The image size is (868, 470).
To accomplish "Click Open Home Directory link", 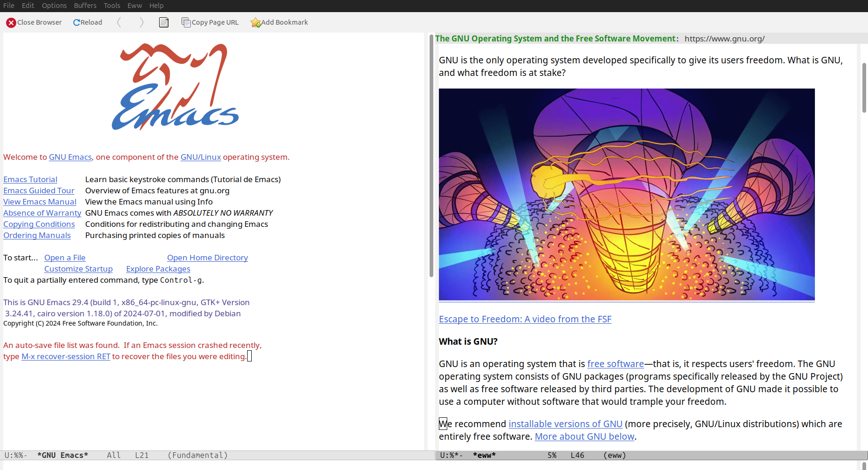I will tap(208, 258).
